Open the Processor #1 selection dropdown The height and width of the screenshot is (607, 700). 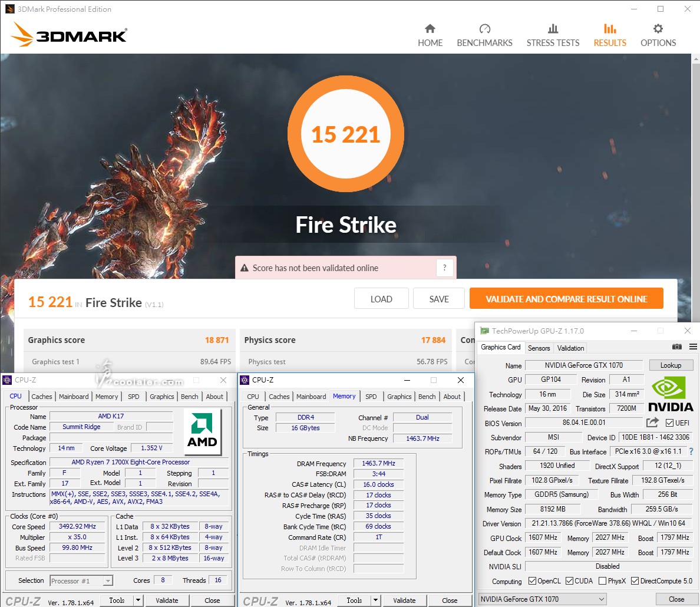pyautogui.click(x=81, y=580)
